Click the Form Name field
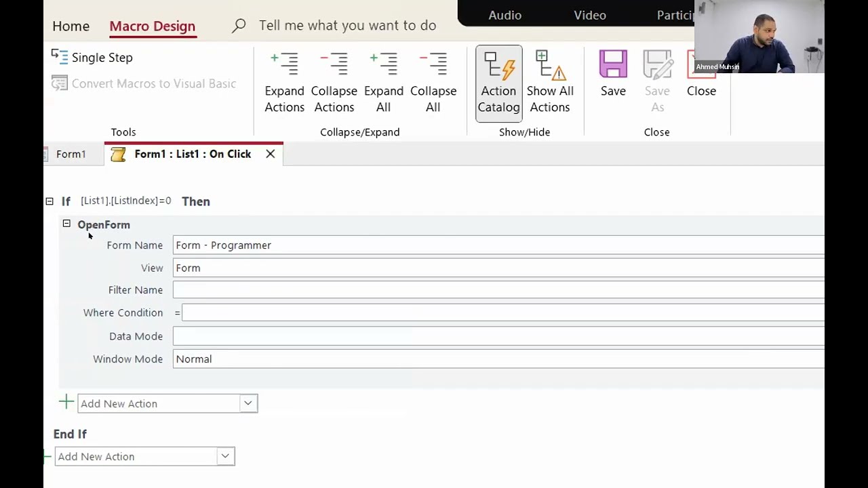 click(x=498, y=245)
